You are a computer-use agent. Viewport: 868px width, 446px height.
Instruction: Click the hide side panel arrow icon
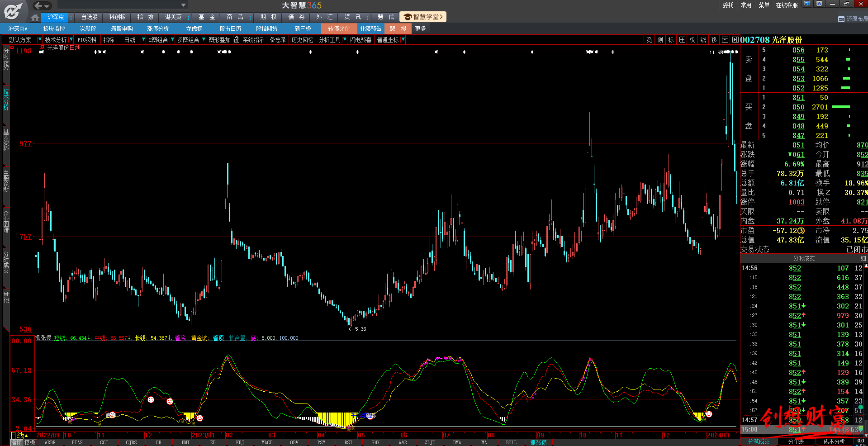click(x=735, y=40)
